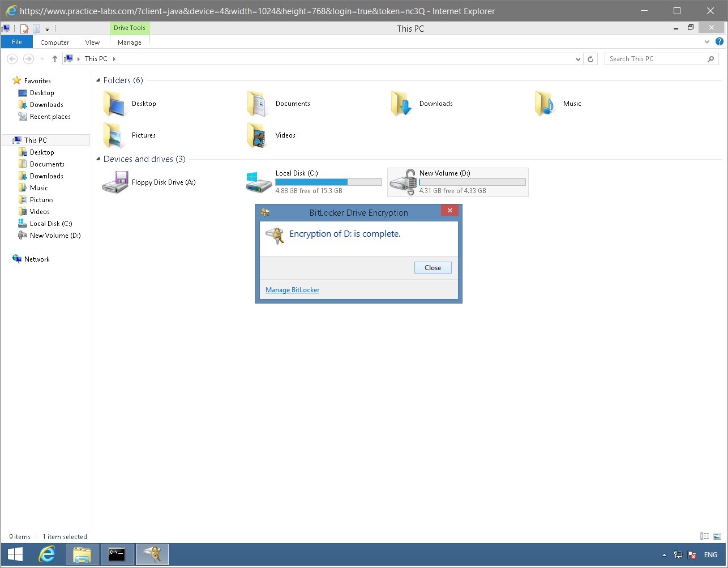Viewport: 728px width, 568px height.
Task: Switch to details view via status bar icon
Action: [705, 536]
